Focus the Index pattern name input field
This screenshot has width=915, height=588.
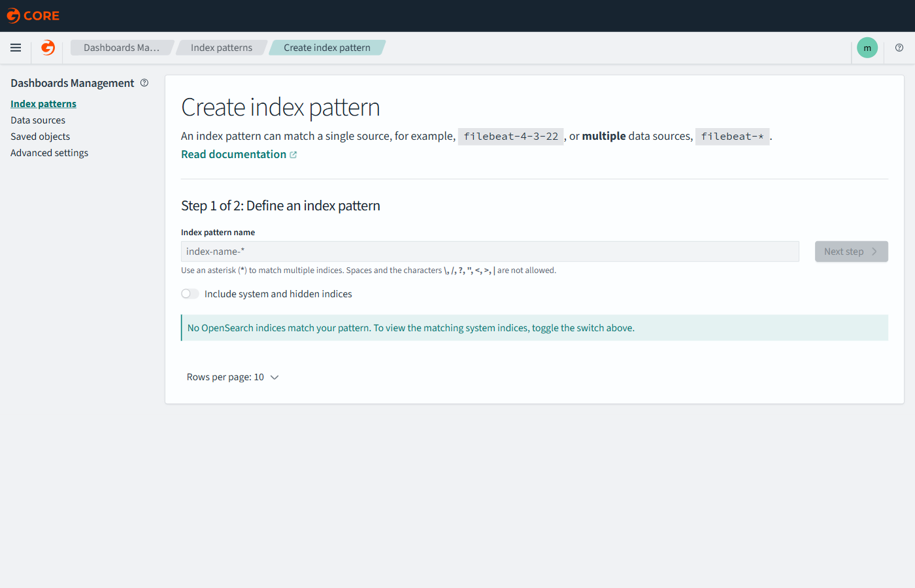coord(490,252)
